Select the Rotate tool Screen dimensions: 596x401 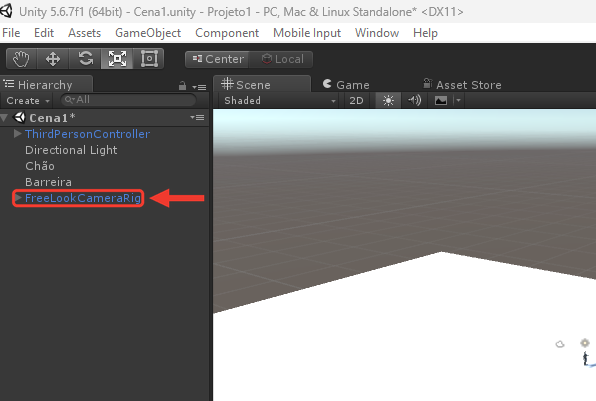click(85, 59)
